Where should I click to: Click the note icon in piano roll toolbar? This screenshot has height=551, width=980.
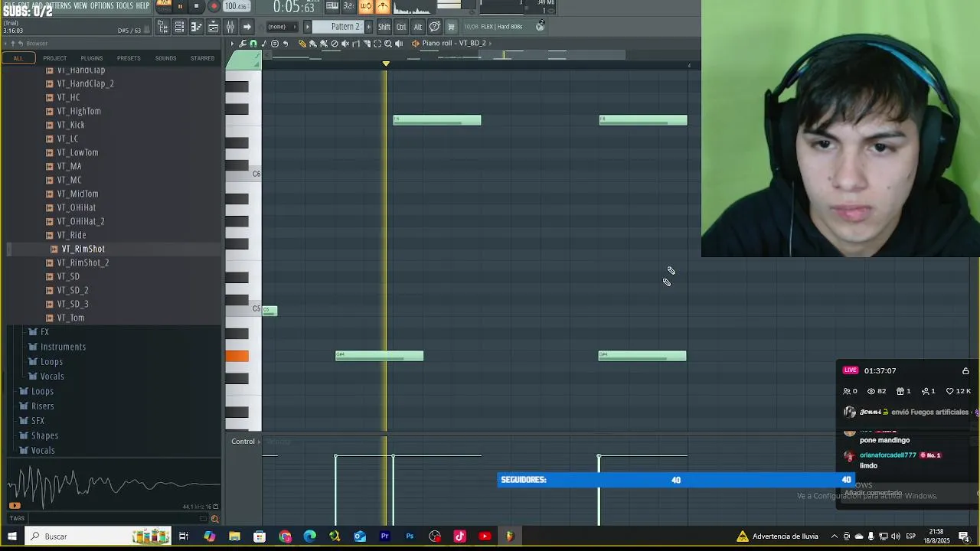[264, 44]
